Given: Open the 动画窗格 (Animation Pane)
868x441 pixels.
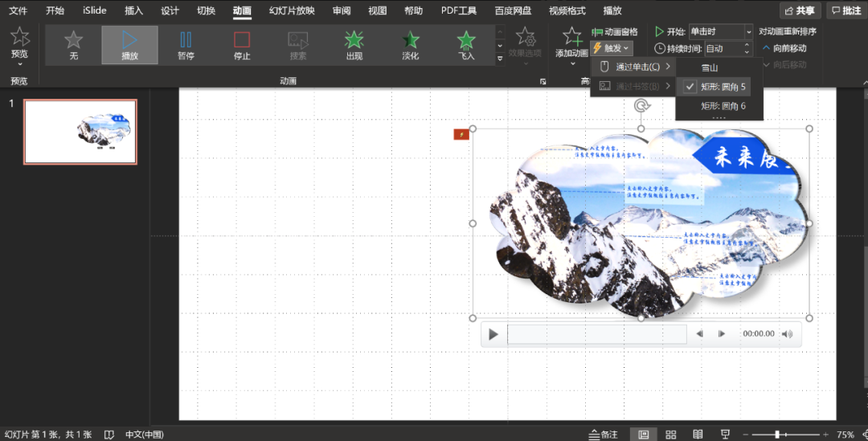Looking at the screenshot, I should pyautogui.click(x=615, y=32).
